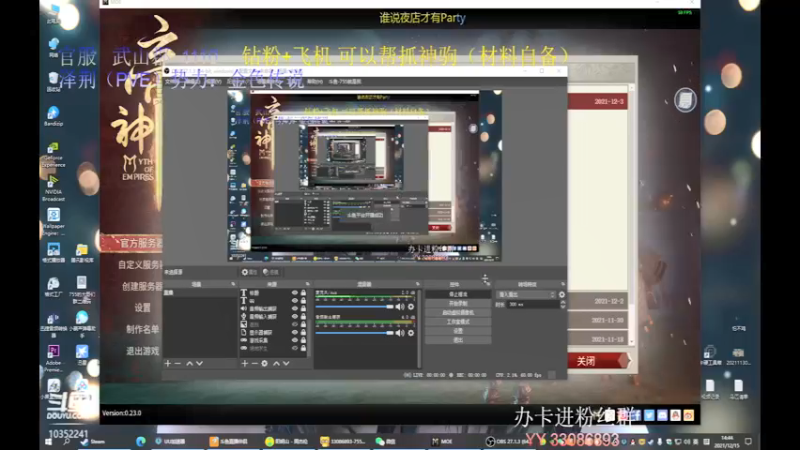Pop out the sources dock panel
The image size is (800, 450).
(x=307, y=284)
